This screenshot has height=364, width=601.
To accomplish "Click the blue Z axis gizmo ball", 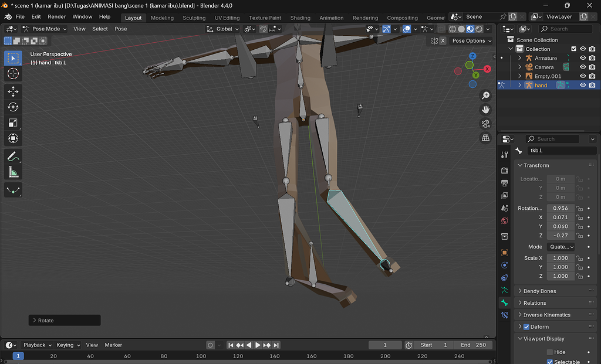I will click(x=472, y=56).
